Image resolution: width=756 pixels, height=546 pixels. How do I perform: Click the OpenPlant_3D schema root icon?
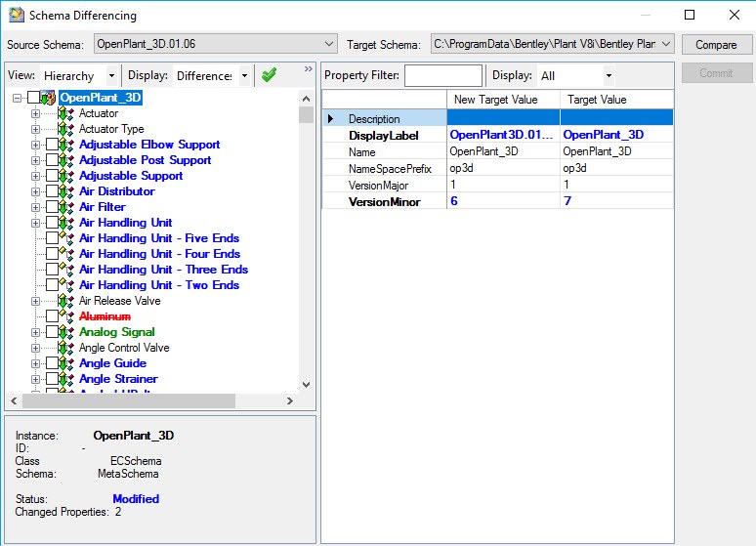(48, 98)
